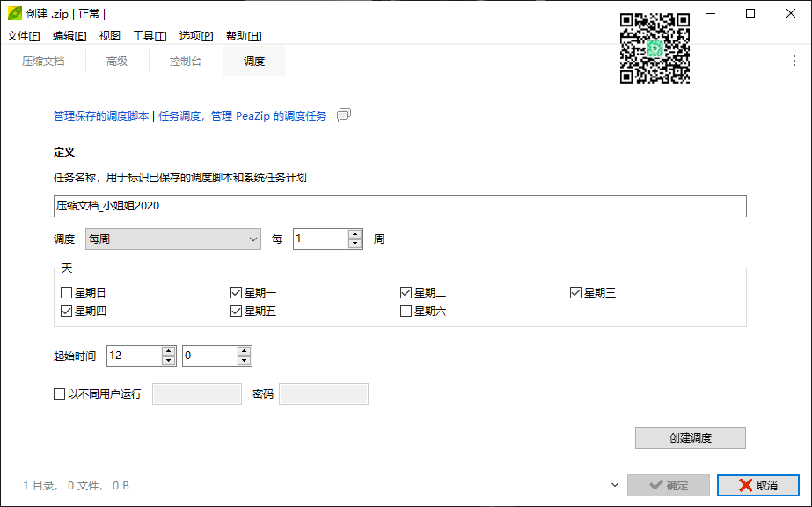Expand the dropdown arrow beside 确定

pos(615,485)
